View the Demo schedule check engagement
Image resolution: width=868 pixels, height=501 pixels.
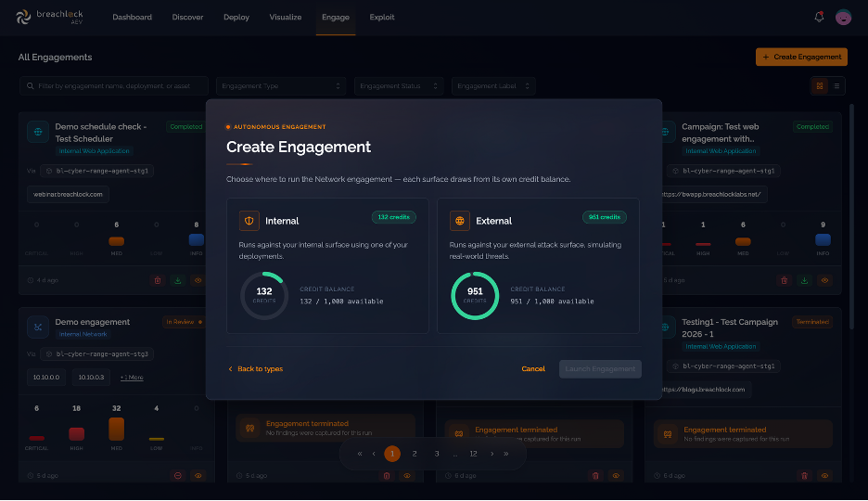(x=198, y=280)
